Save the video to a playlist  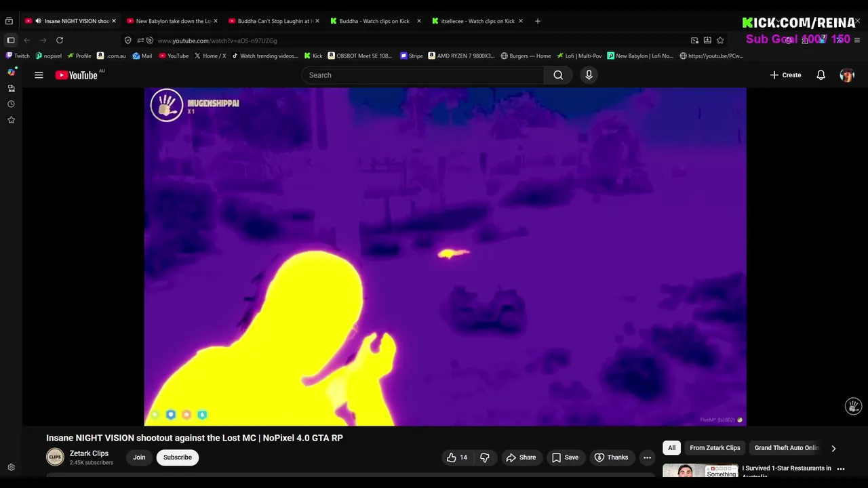[x=565, y=457]
